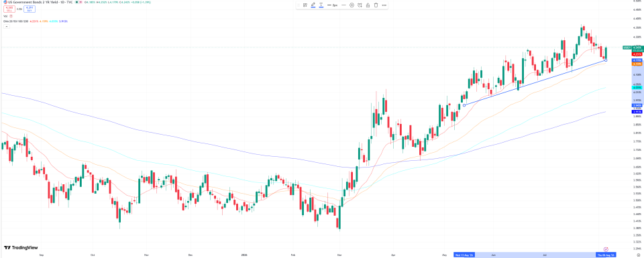Collapse the indicator legend arrow

pyautogui.click(x=7, y=27)
